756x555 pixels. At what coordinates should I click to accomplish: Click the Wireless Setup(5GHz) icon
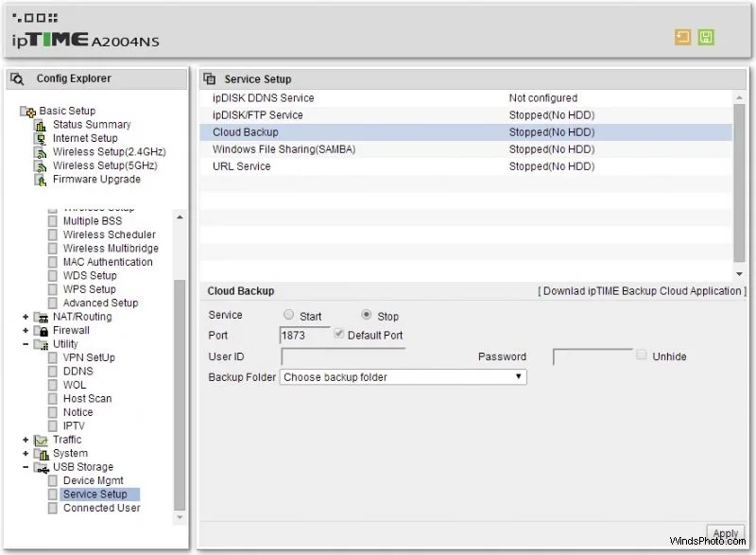(x=41, y=165)
